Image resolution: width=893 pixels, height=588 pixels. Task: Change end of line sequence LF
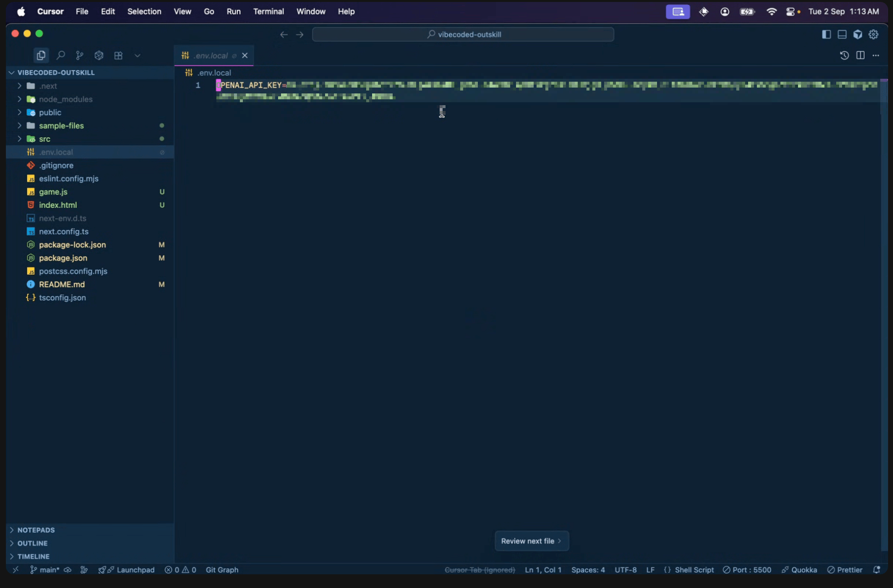pyautogui.click(x=650, y=569)
